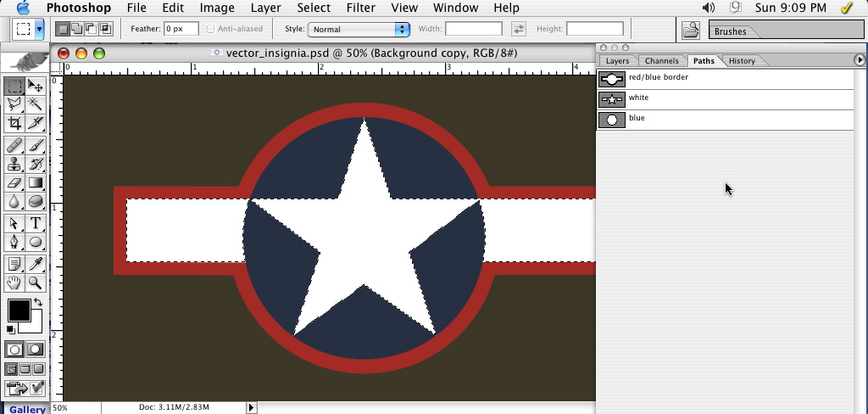Viewport: 868px width, 414px height.
Task: Select the Type tool
Action: [x=36, y=223]
